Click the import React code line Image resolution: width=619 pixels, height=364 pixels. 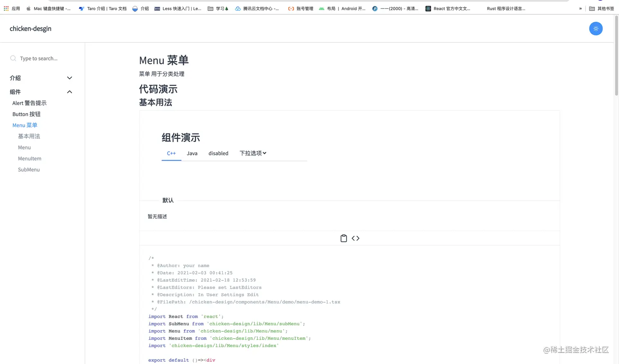[x=186, y=317]
